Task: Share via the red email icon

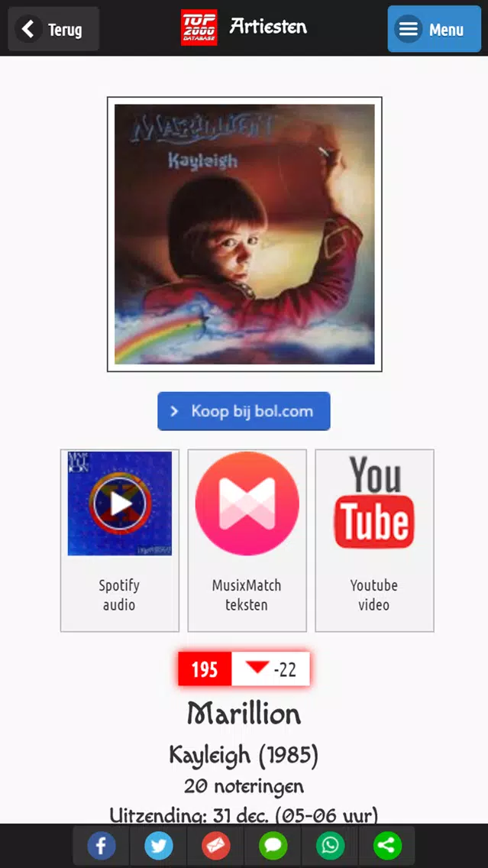Action: (216, 846)
